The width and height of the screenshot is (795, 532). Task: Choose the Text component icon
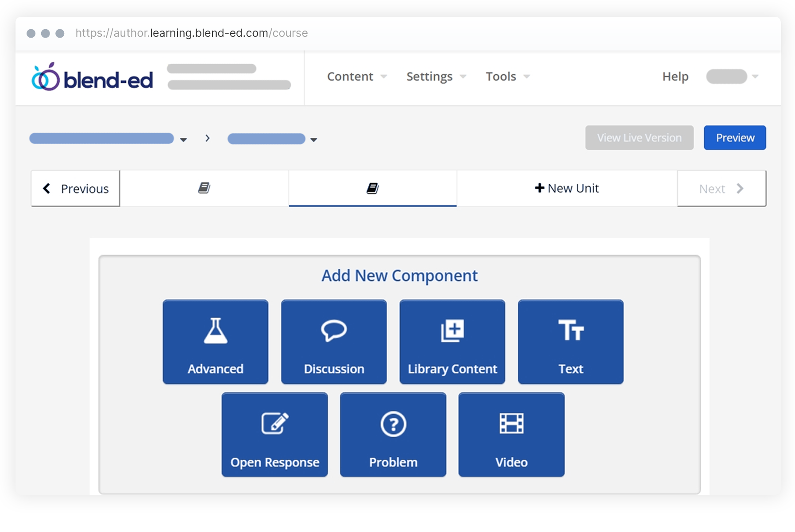(x=571, y=341)
